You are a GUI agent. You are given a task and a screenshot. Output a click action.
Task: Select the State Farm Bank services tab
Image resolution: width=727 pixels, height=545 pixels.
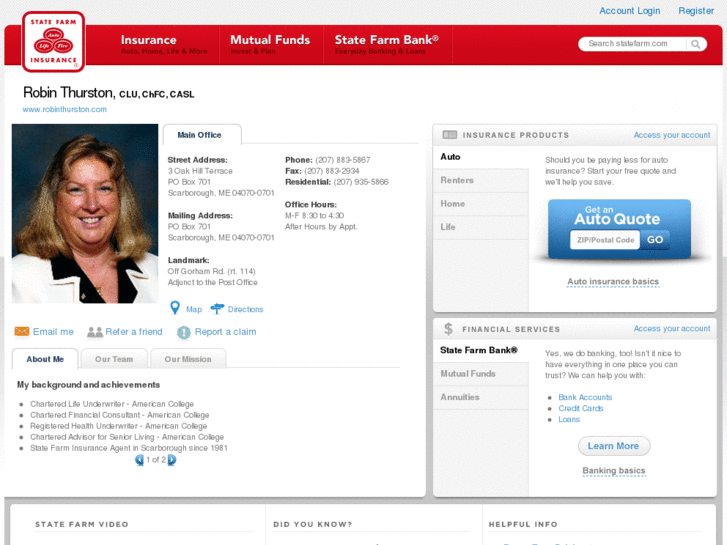[481, 350]
